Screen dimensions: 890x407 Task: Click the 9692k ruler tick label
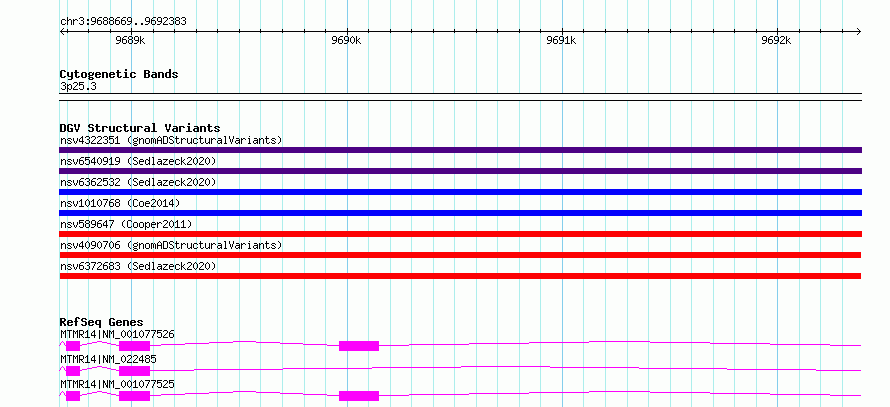pos(776,40)
